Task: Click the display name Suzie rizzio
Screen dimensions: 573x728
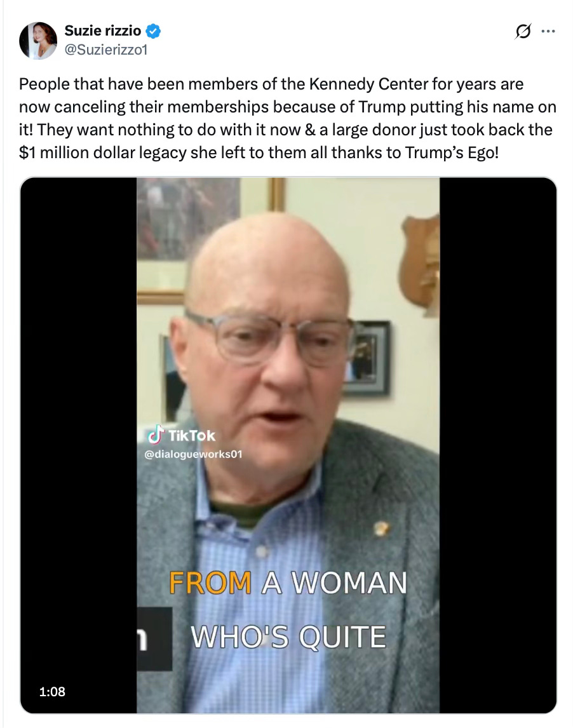Action: pyautogui.click(x=103, y=30)
